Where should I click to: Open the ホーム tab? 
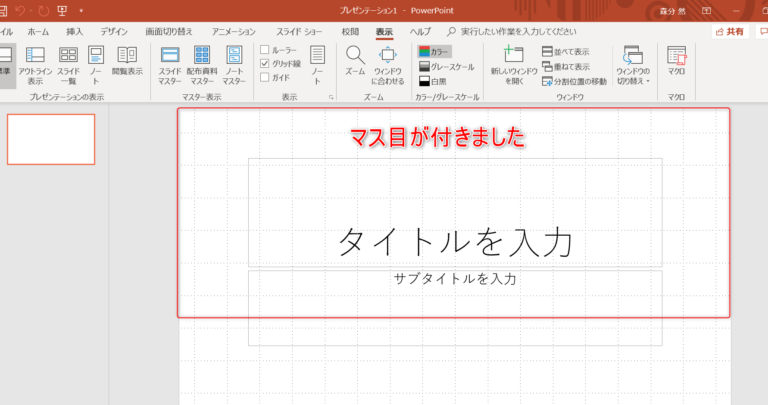coord(38,32)
